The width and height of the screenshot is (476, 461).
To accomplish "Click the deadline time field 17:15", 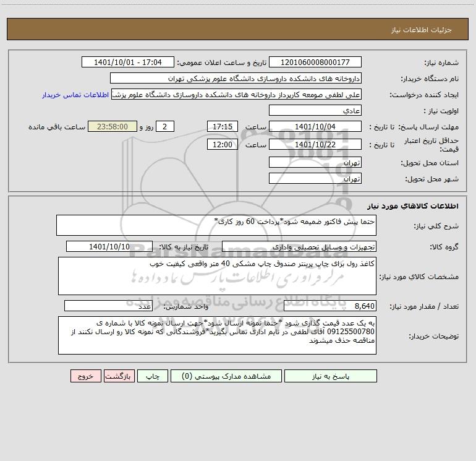I will pyautogui.click(x=222, y=126).
